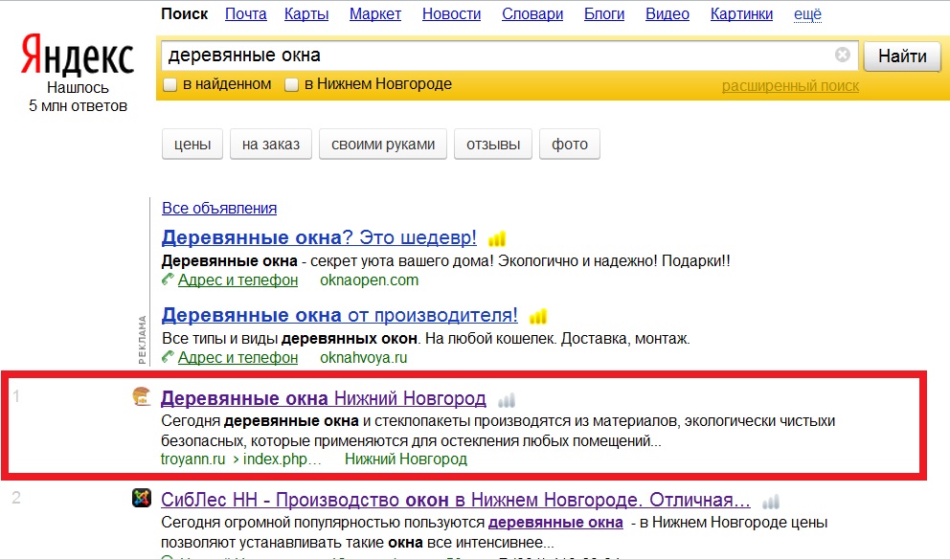Open the Картинки tab
Image resolution: width=950 pixels, height=560 pixels.
point(741,14)
